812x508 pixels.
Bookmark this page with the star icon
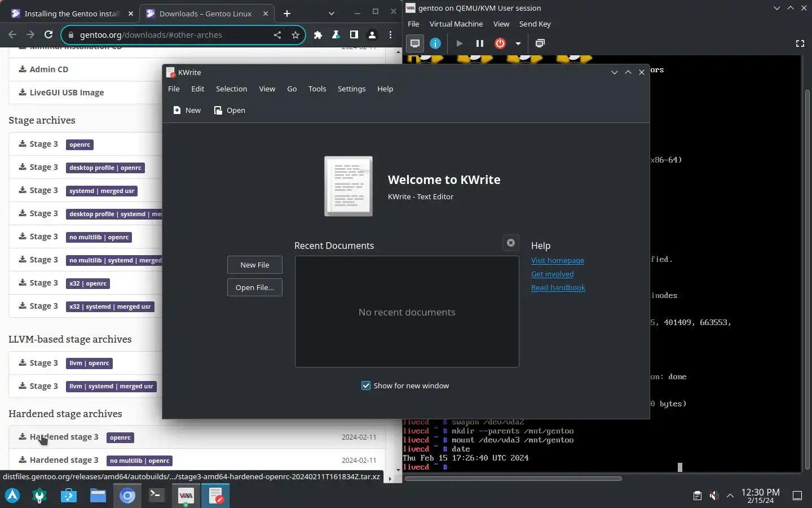(295, 35)
